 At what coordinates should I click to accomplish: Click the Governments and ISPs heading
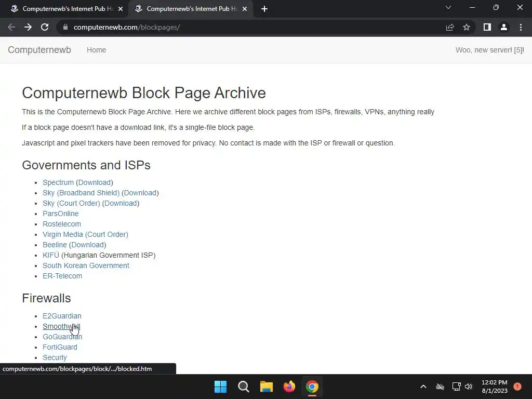point(86,165)
